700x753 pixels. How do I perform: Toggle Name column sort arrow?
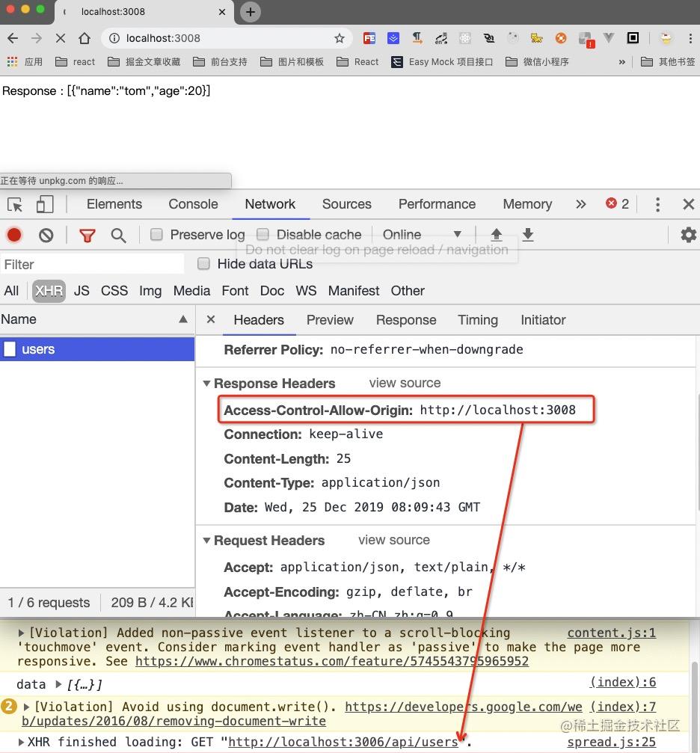tap(183, 319)
